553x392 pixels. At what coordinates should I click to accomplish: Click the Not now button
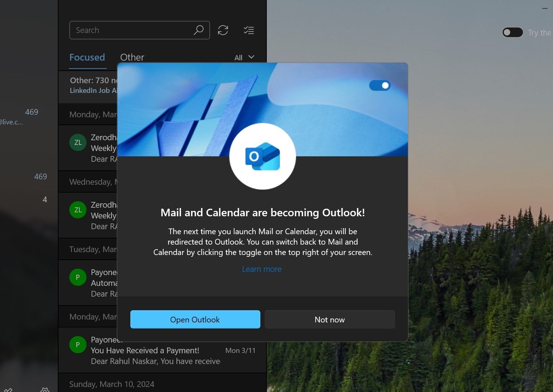click(330, 319)
